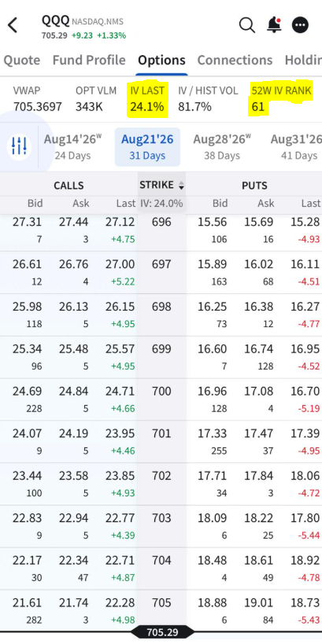Screen dimensions: 322x644
Task: Open the search magnifier icon
Action: coord(246,25)
